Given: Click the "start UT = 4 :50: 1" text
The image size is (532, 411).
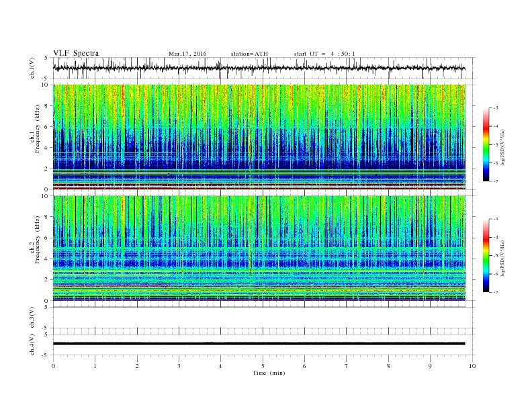Looking at the screenshot, I should pos(324,54).
